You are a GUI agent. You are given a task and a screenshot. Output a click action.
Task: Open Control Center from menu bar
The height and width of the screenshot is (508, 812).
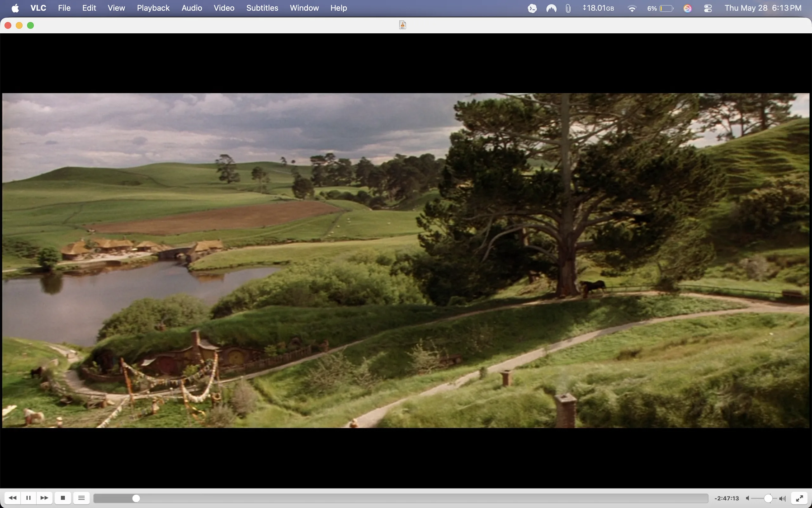click(x=708, y=8)
